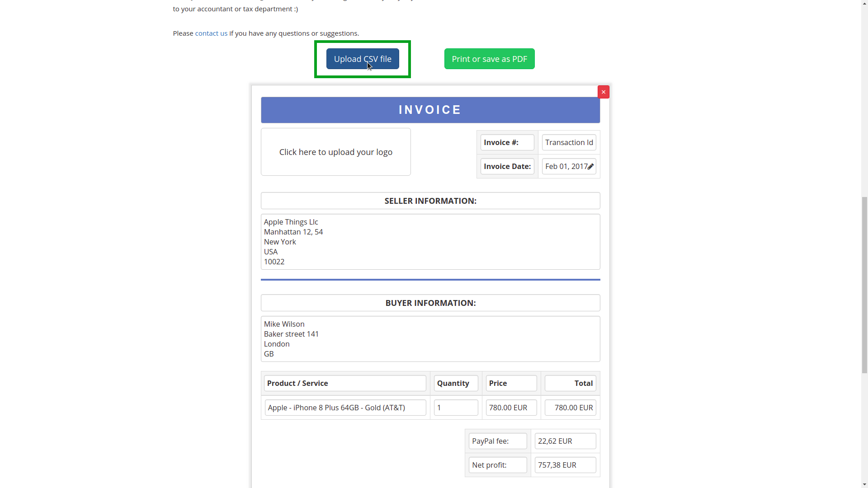The width and height of the screenshot is (868, 488).
Task: Click Print or save as PDF button
Action: (x=490, y=59)
